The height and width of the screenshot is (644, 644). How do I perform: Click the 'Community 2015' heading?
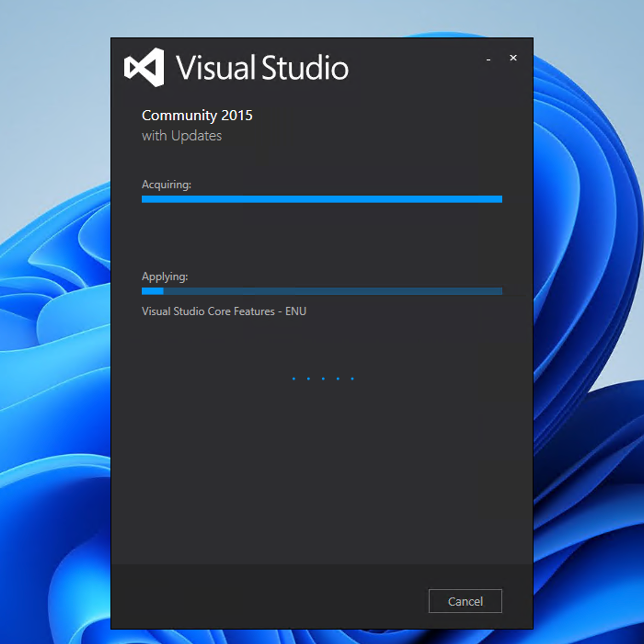(197, 115)
